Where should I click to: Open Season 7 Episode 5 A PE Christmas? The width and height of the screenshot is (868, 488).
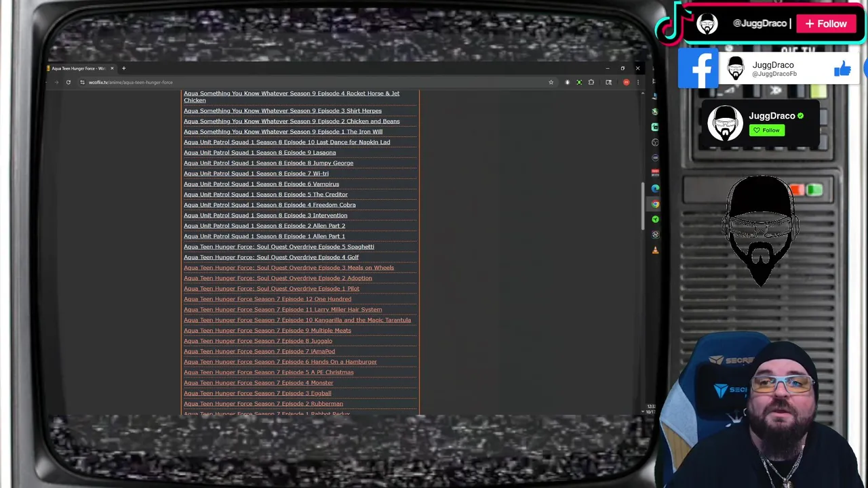point(269,372)
